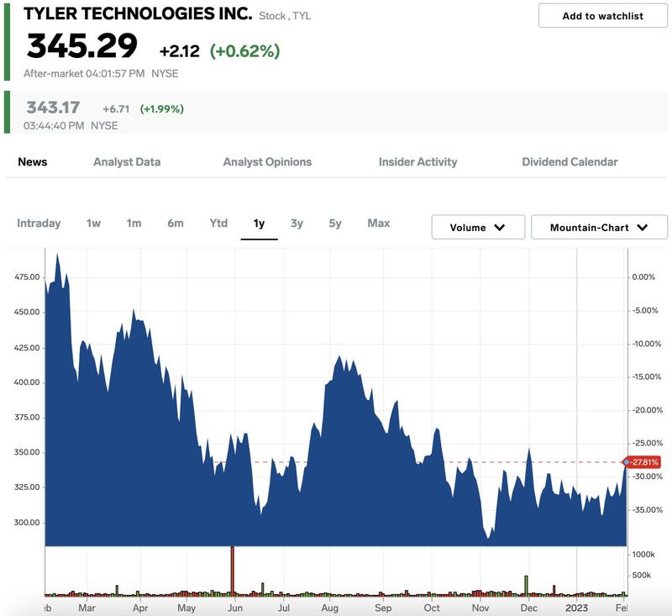Set chart range to 6m
Screen dimensions: 672x616
pyautogui.click(x=176, y=224)
